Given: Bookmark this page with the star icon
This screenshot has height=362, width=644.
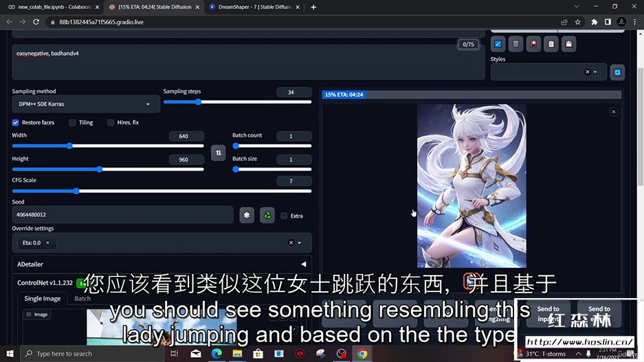Looking at the screenshot, I should pyautogui.click(x=577, y=22).
